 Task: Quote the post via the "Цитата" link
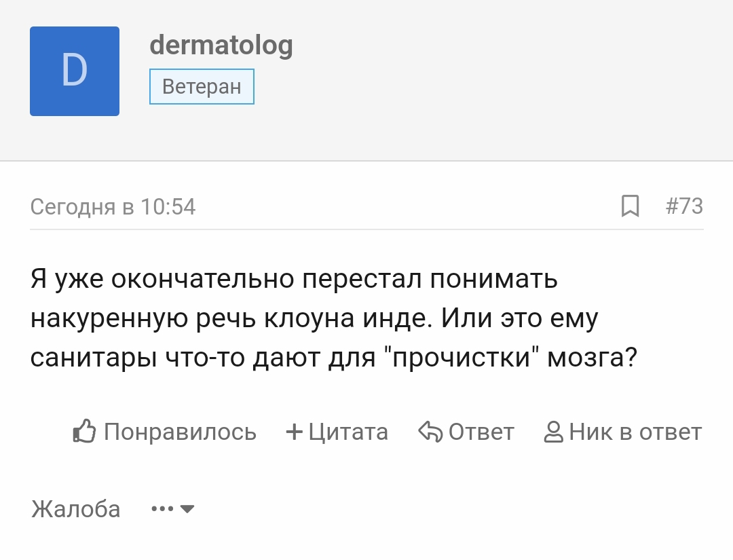347,431
